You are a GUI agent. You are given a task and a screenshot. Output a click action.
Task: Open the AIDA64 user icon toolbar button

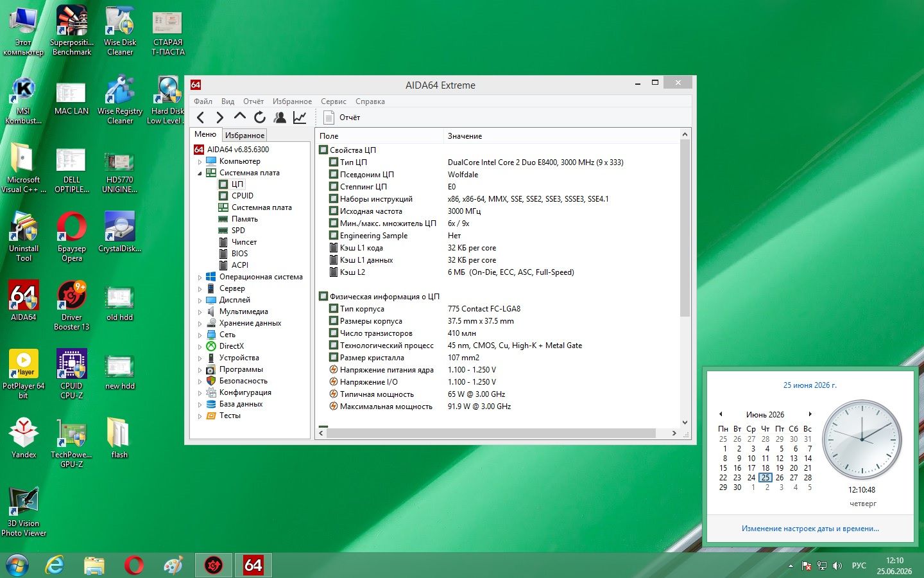(x=280, y=117)
